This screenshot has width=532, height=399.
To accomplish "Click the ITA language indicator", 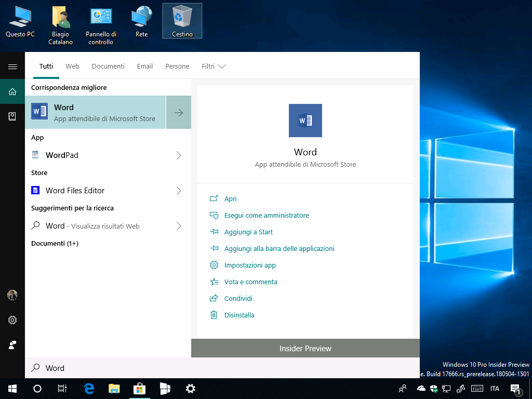I will [495, 389].
